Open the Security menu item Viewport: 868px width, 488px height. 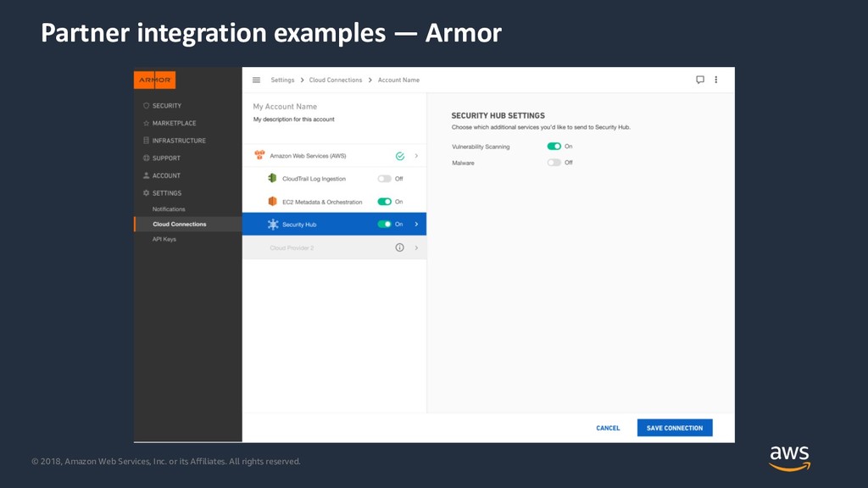(167, 106)
